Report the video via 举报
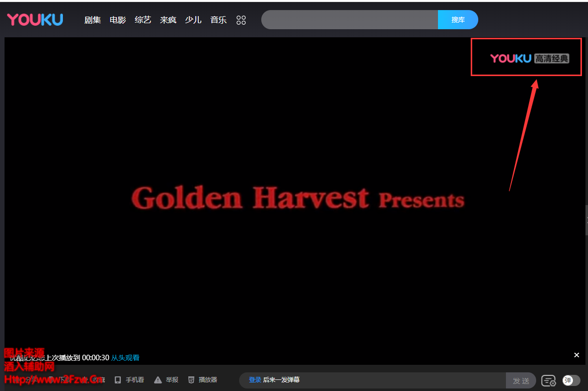The image size is (588, 391). 166,380
